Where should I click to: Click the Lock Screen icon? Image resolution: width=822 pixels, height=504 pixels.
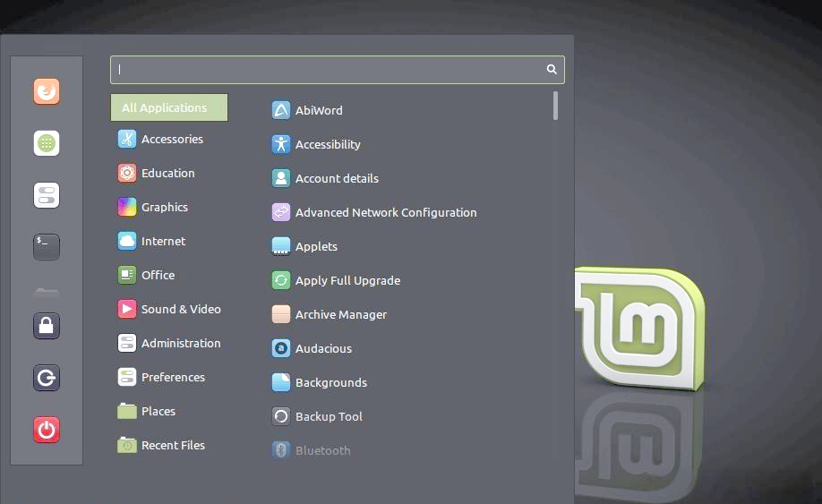coord(47,325)
